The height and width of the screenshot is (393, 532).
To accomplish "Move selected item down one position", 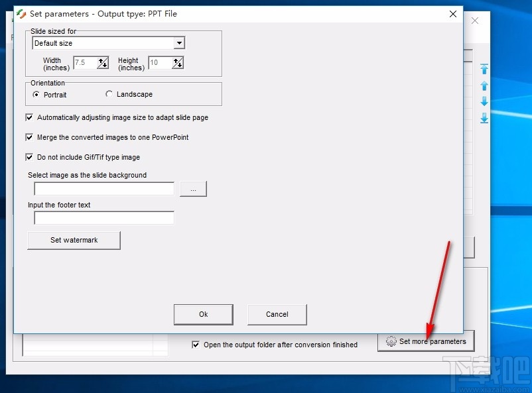I will 484,101.
